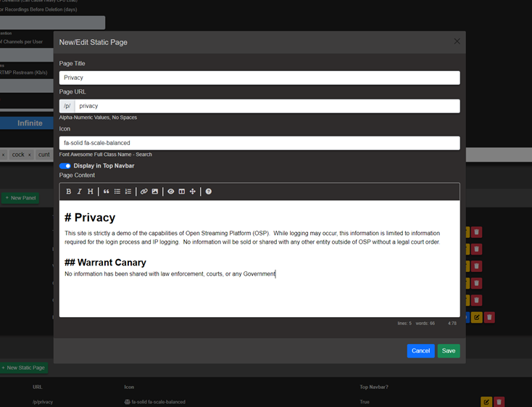Click the Top Navbar? column header
Screen dimensions: 532x407
point(374,387)
